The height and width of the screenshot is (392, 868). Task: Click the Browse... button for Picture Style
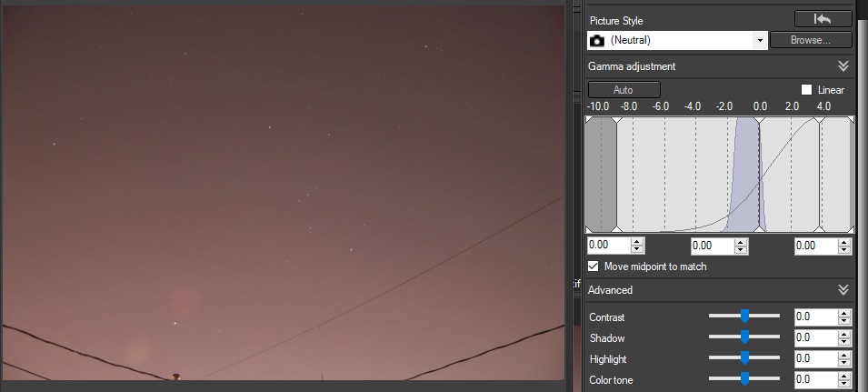coord(811,41)
